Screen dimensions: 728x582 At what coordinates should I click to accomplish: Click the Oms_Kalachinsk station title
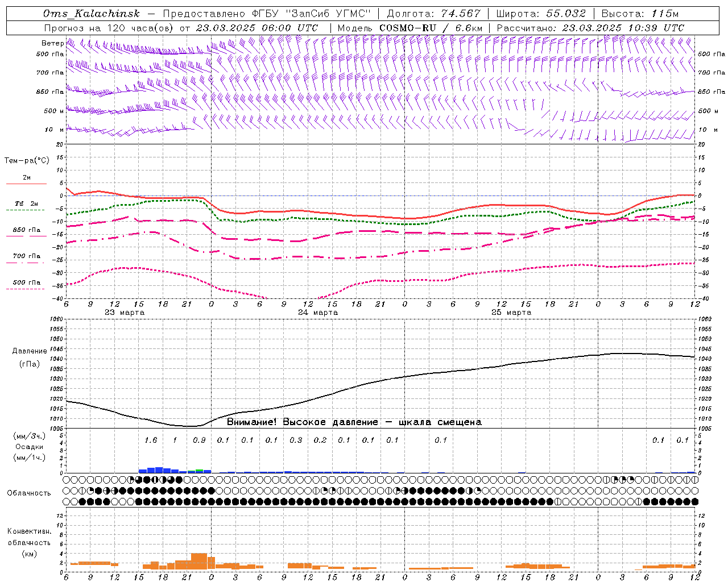coord(92,14)
